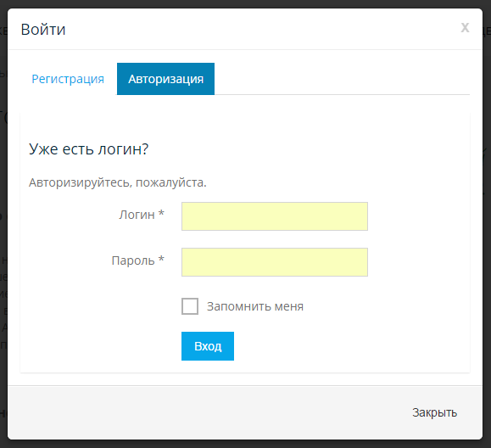491x448 pixels.
Task: Focus the Логин input field
Action: (x=275, y=216)
